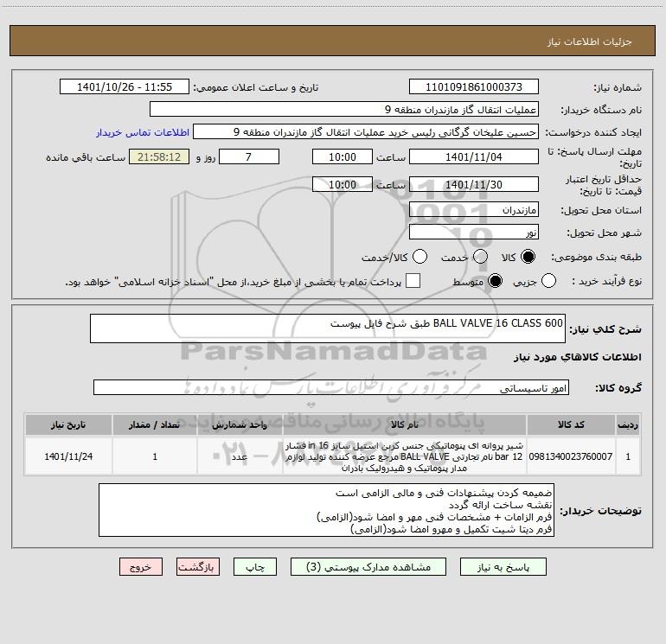Click the delivery city field نور
Image resolution: width=666 pixels, height=644 pixels.
click(x=474, y=233)
